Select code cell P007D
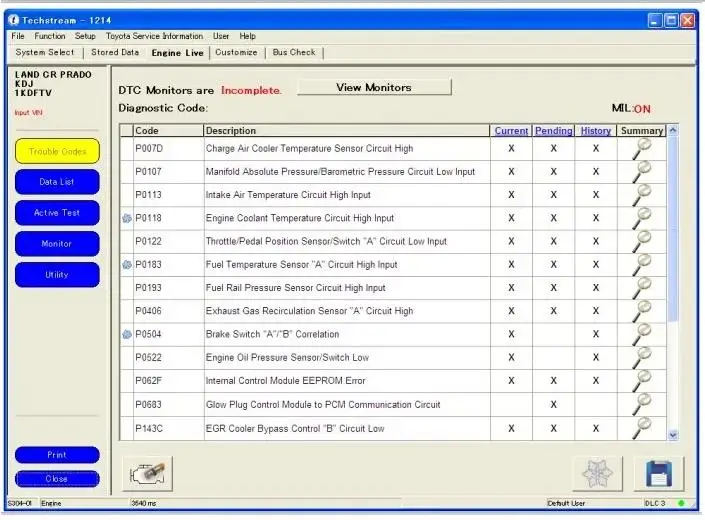Screen dimensions: 705x520 [168, 149]
